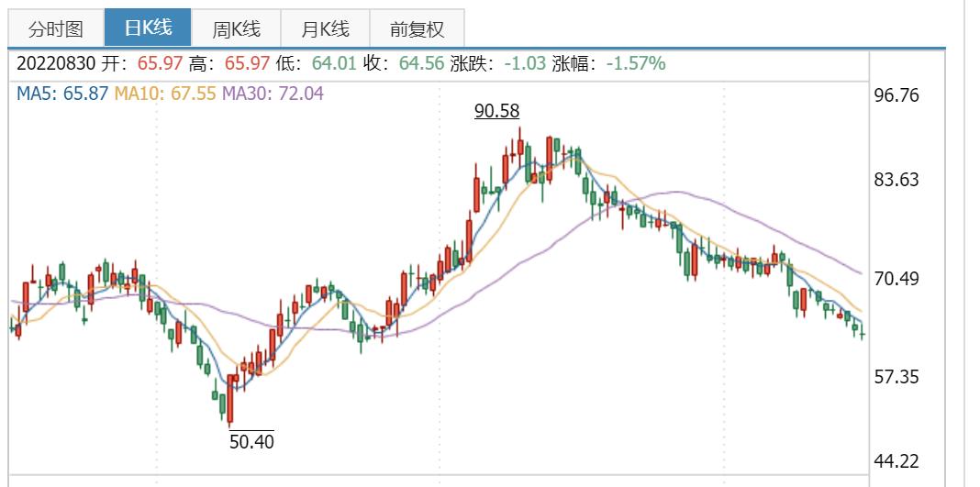Click the low price value 64.01
980x487 pixels.
[x=334, y=63]
